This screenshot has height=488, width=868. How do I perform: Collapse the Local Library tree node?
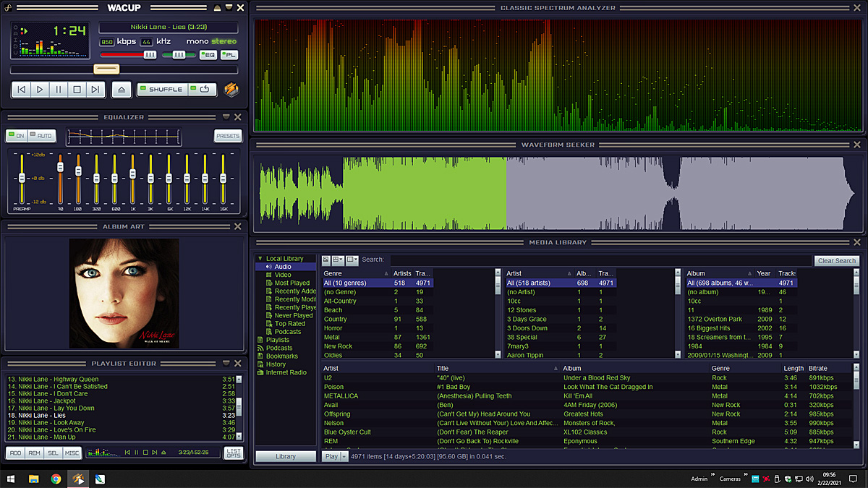(260, 259)
